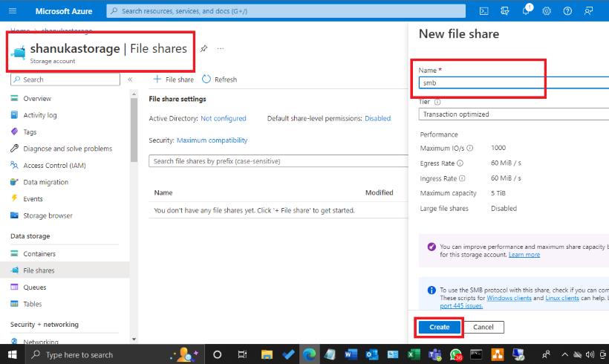Open Diagnose and solve problems
Screen dimensions: 609x364
coord(67,149)
